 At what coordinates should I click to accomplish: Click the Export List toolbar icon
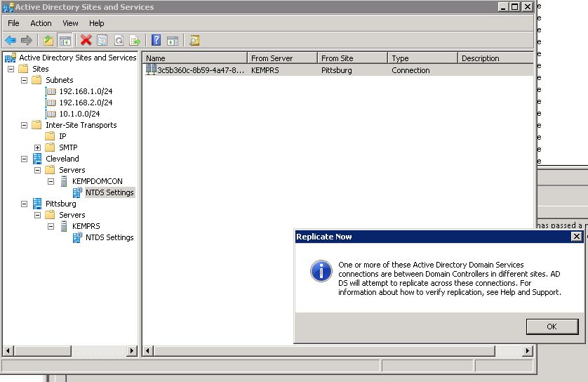(x=135, y=40)
